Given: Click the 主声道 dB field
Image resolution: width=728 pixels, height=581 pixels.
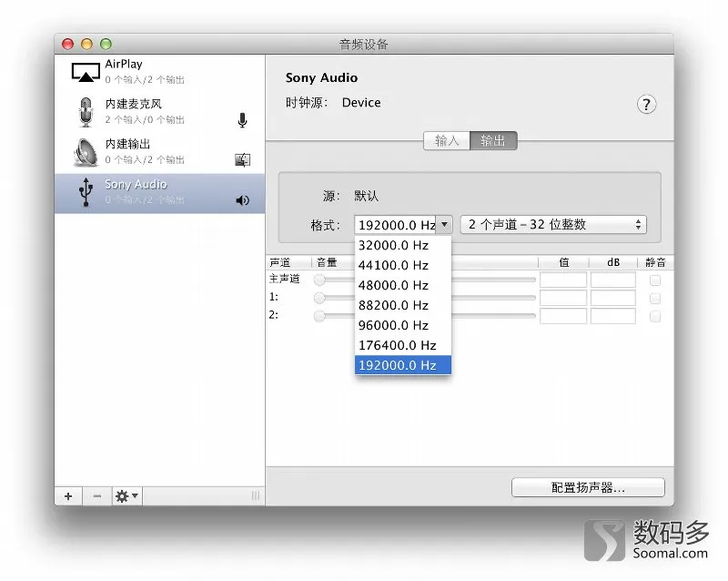Looking at the screenshot, I should (612, 280).
